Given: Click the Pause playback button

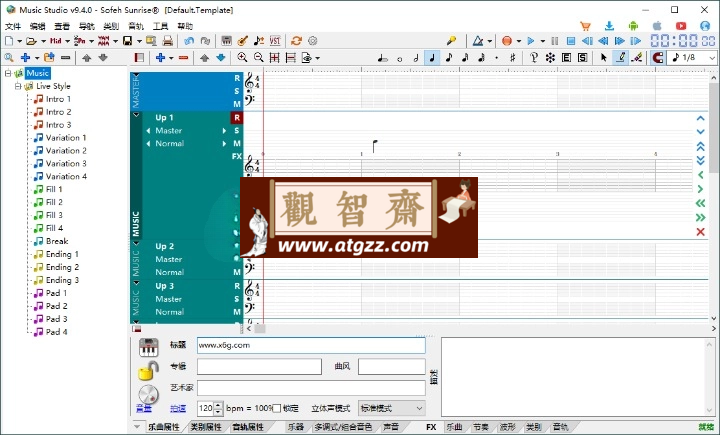Looking at the screenshot, I should click(555, 41).
